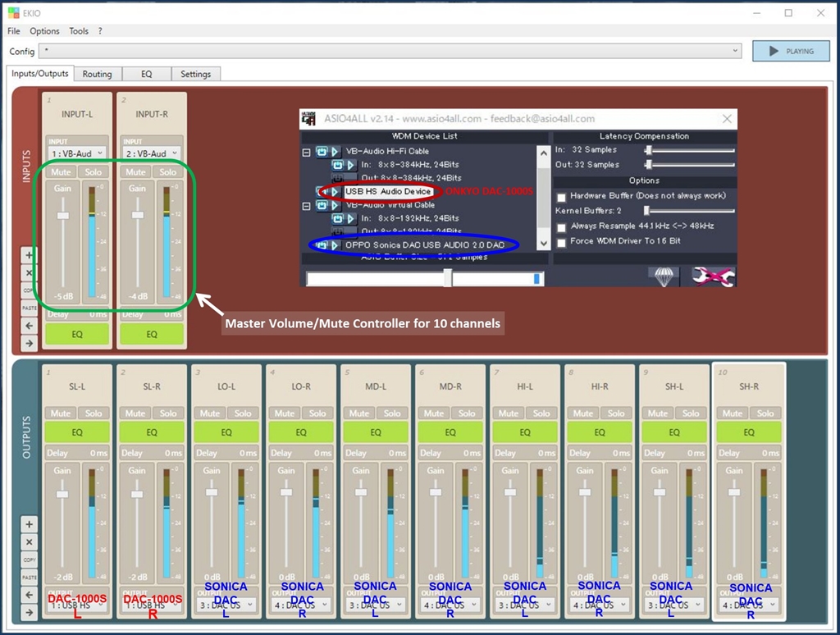Viewport: 840px width, 635px height.
Task: Mute the SL-L output channel
Action: pos(62,413)
